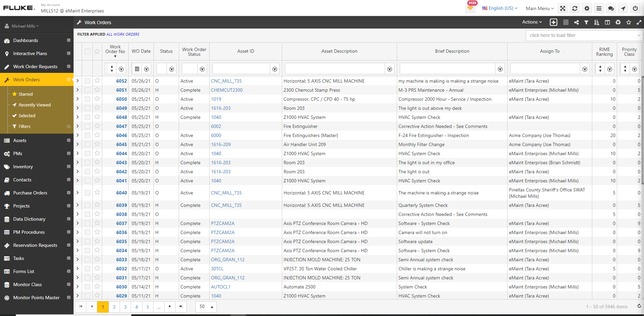Open the settings gear icon
Viewport: 644px width, 316px height.
[x=587, y=8]
